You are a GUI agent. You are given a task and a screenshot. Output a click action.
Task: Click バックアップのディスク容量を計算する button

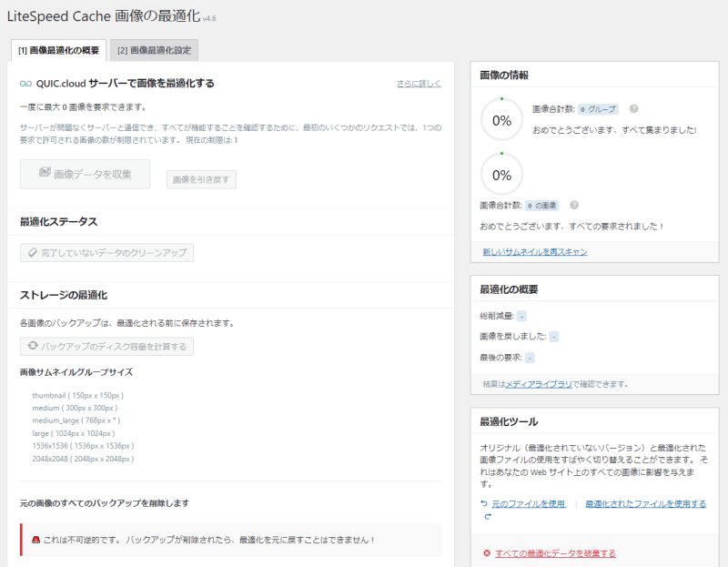[106, 347]
